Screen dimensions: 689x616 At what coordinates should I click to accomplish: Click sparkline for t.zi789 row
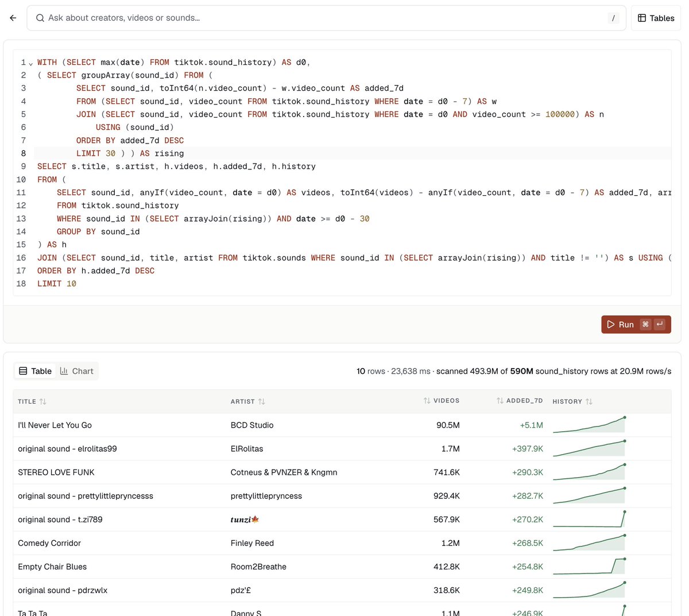click(589, 519)
